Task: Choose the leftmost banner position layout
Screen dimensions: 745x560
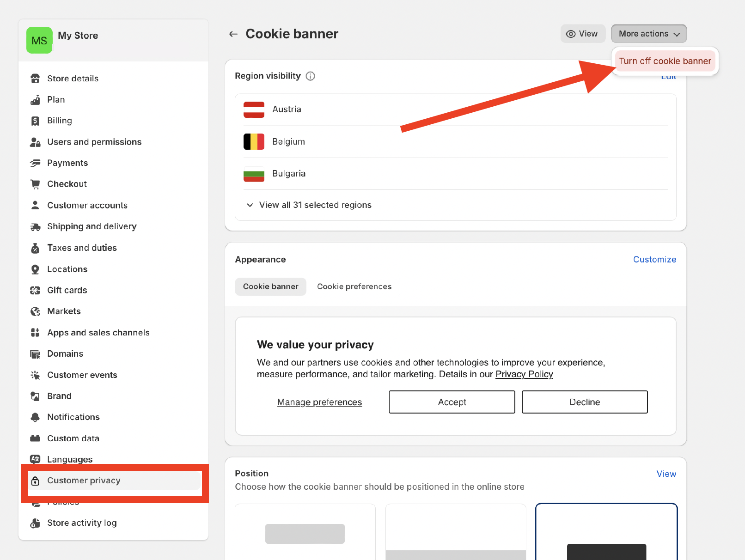Action: tap(305, 536)
